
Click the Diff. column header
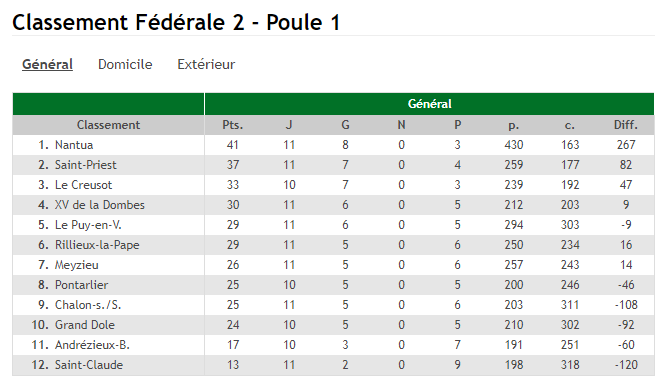[x=626, y=125]
